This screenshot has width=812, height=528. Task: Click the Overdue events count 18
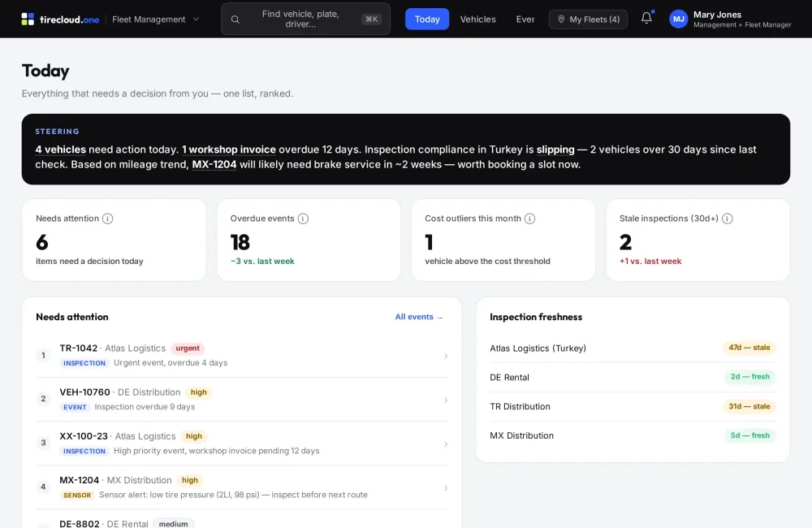(x=240, y=243)
